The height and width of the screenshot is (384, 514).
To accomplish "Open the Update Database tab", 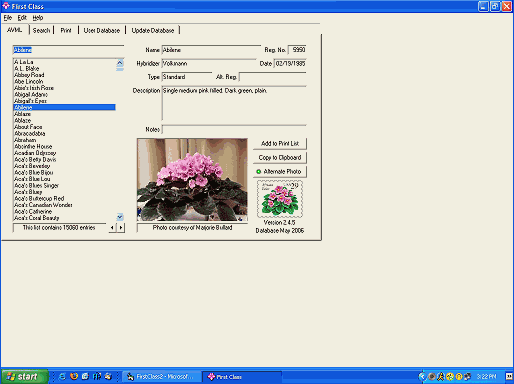I will point(153,30).
